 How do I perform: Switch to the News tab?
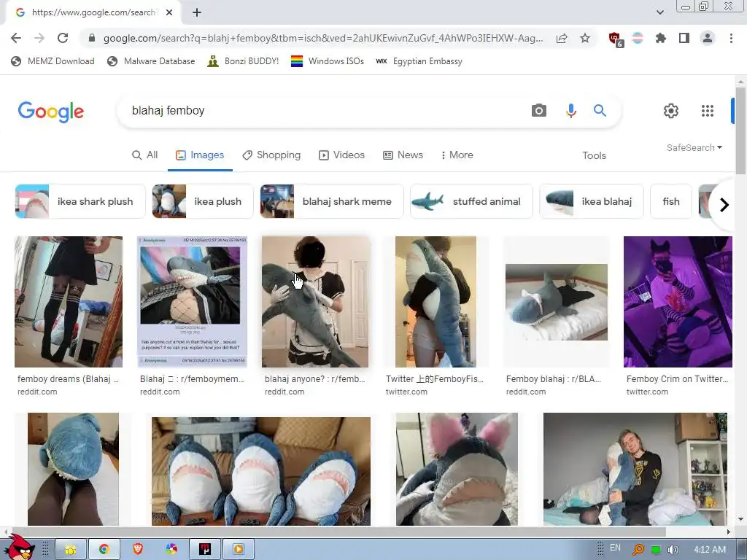(403, 155)
